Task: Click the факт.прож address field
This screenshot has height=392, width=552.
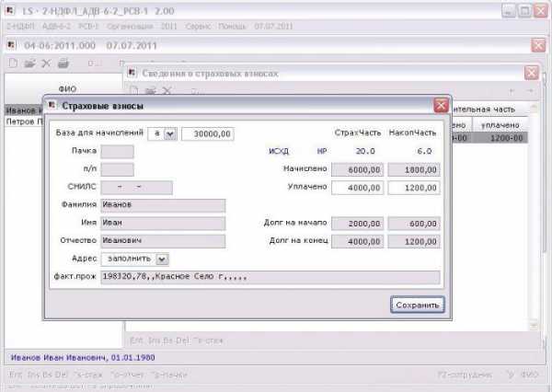Action: (x=270, y=277)
